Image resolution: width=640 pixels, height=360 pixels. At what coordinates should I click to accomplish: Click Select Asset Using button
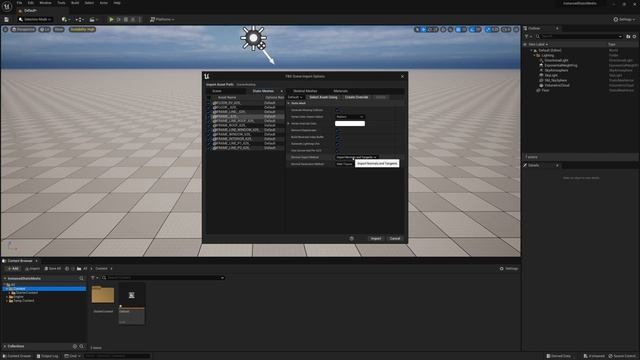(x=323, y=97)
